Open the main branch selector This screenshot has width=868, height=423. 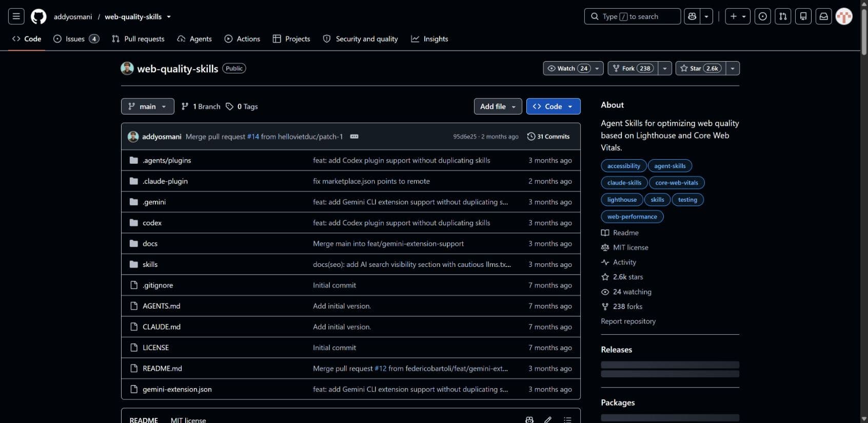pos(147,106)
